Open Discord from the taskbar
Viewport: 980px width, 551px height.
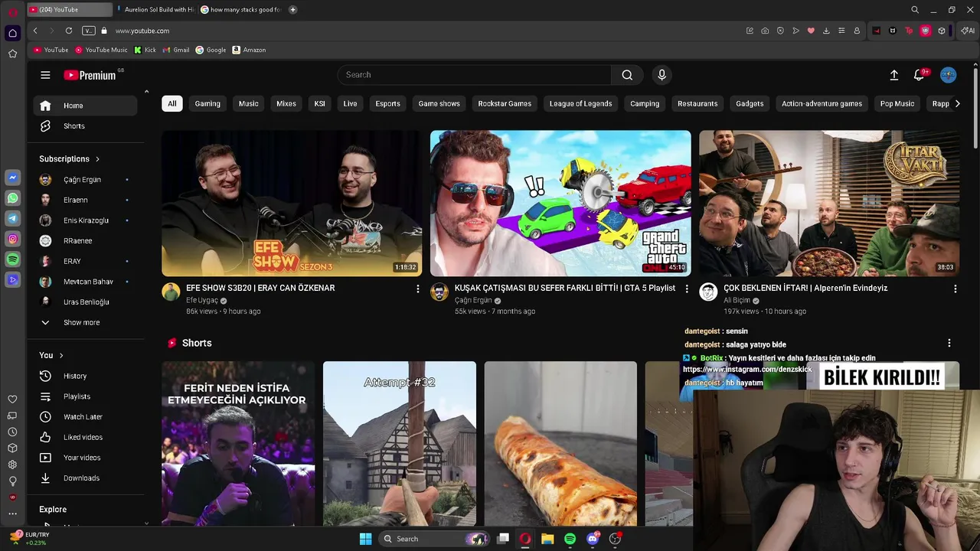pos(592,539)
